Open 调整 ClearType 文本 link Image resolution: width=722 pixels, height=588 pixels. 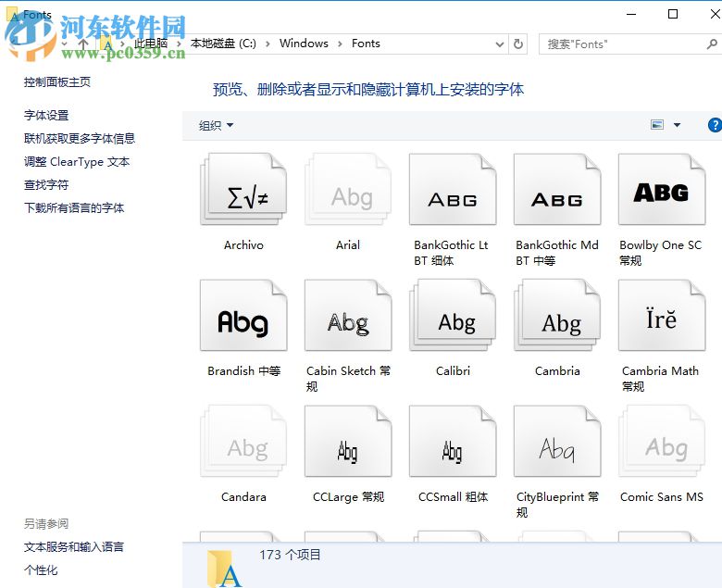click(x=77, y=162)
